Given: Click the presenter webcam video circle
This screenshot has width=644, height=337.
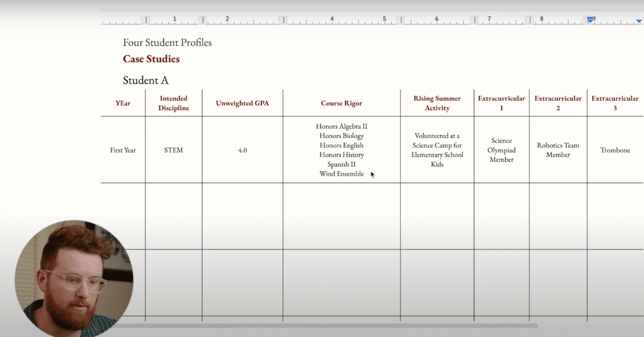Looking at the screenshot, I should [x=74, y=278].
